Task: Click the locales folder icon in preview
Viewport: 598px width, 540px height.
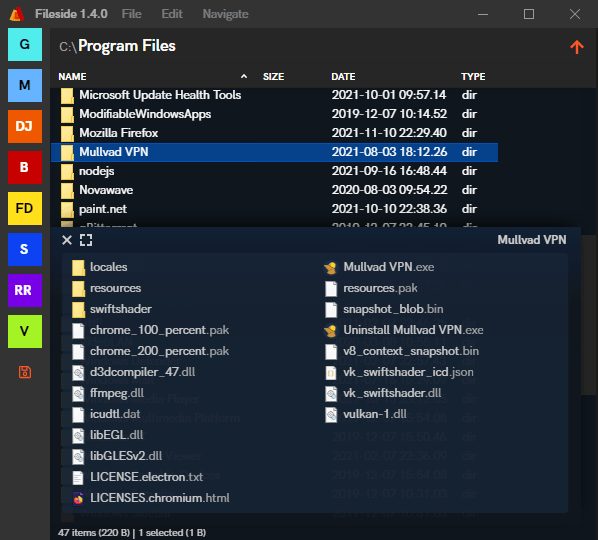Action: [79, 268]
